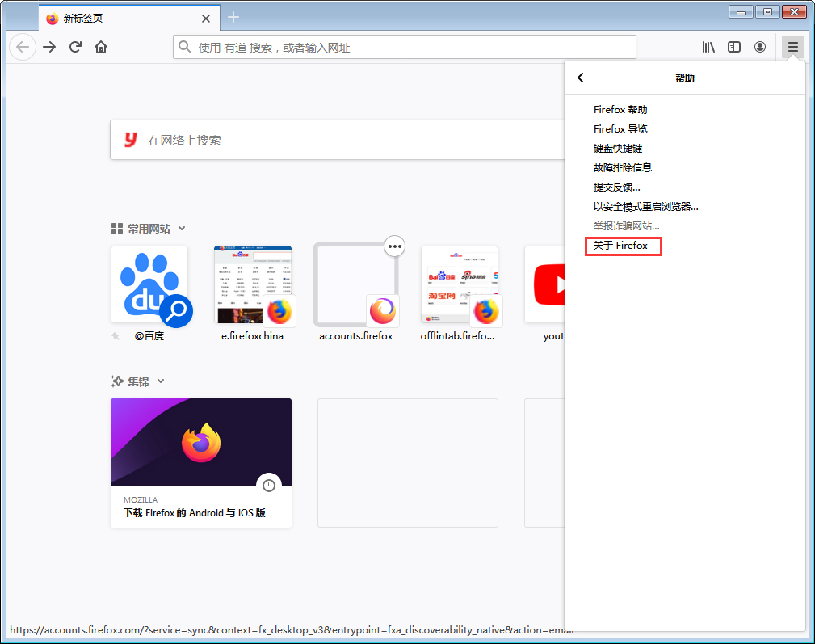Open the 百度 site thumbnail
The image size is (815, 644).
(x=149, y=284)
